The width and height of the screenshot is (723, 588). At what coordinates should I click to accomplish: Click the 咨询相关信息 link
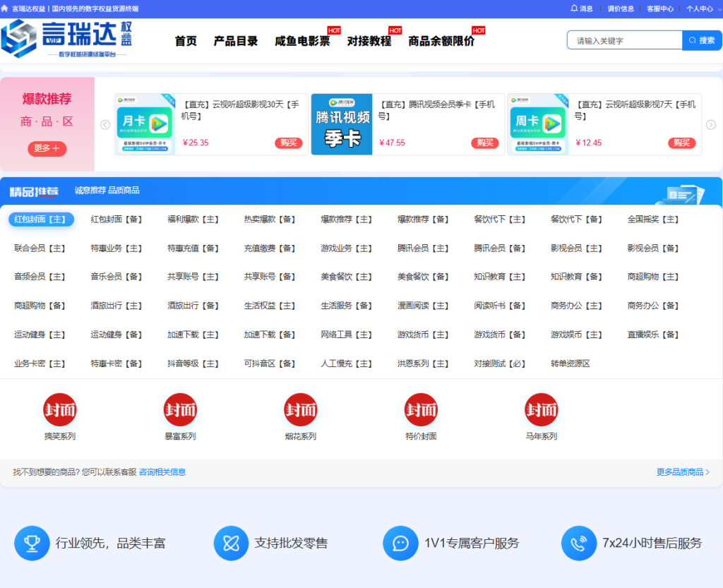(x=162, y=471)
